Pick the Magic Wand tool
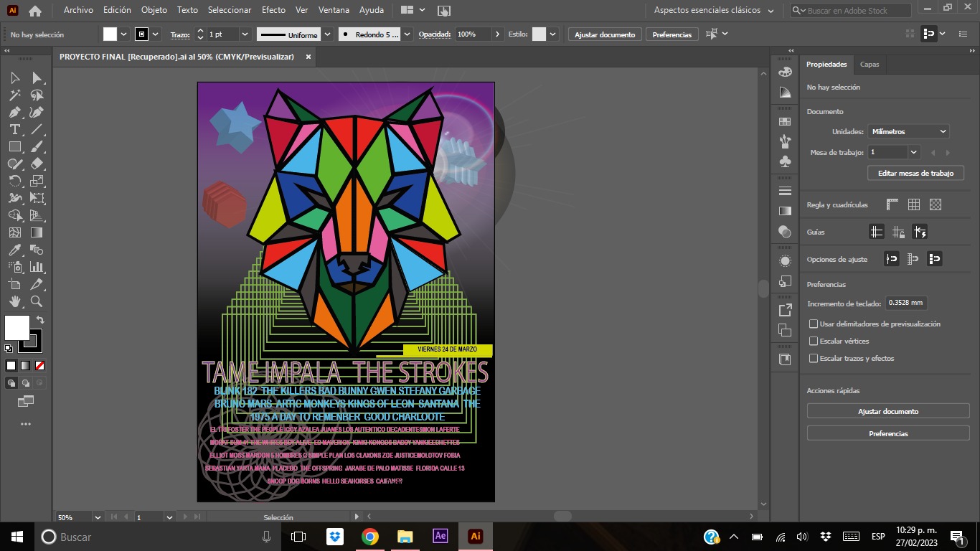The height and width of the screenshot is (551, 980). pos(14,95)
